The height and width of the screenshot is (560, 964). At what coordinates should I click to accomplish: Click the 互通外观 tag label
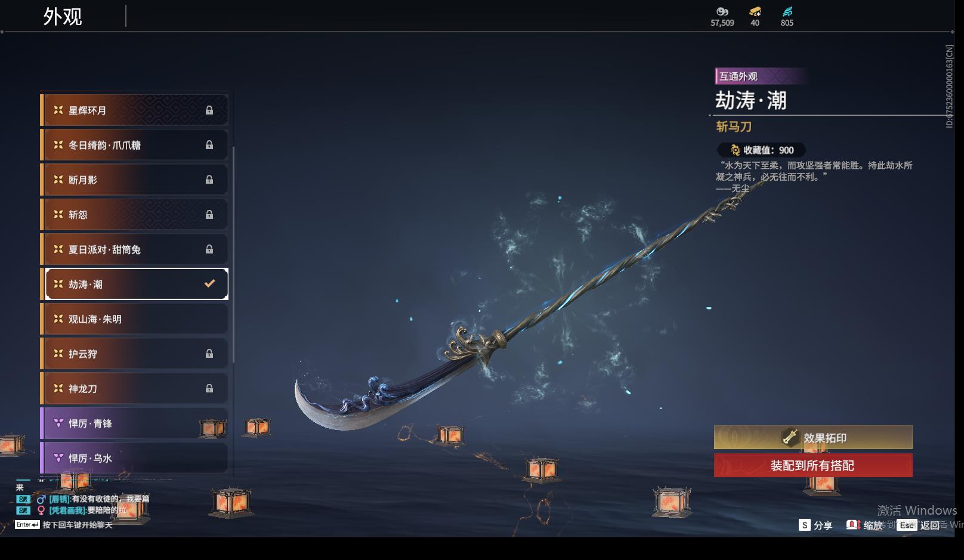739,76
